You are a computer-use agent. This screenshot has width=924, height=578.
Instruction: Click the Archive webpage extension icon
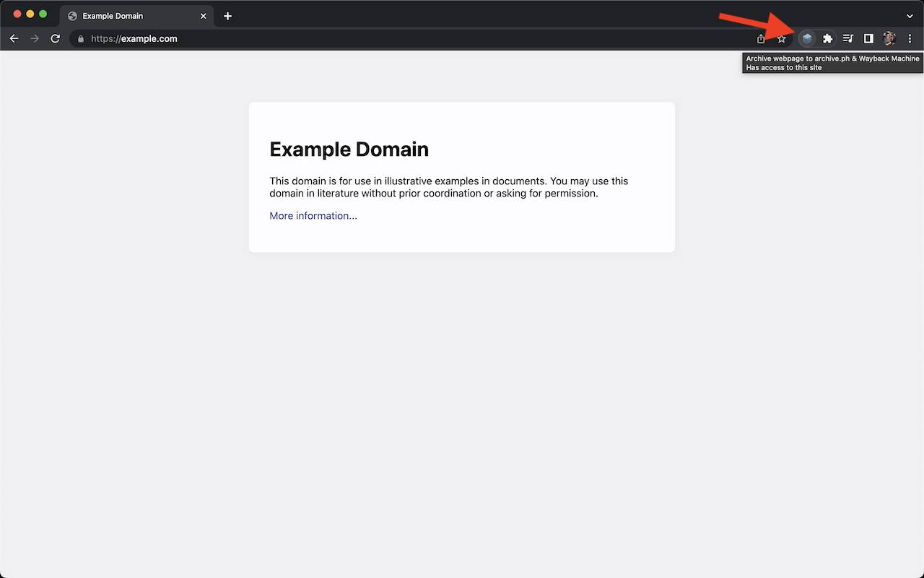tap(807, 38)
